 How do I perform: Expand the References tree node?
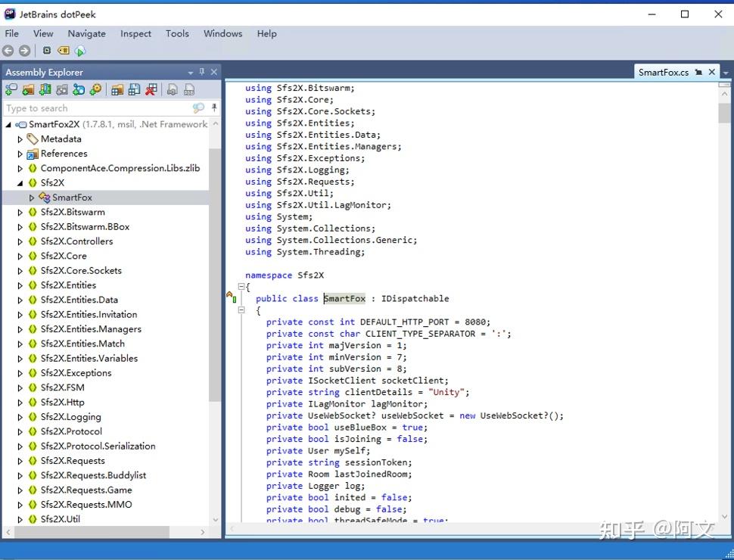[x=20, y=154]
